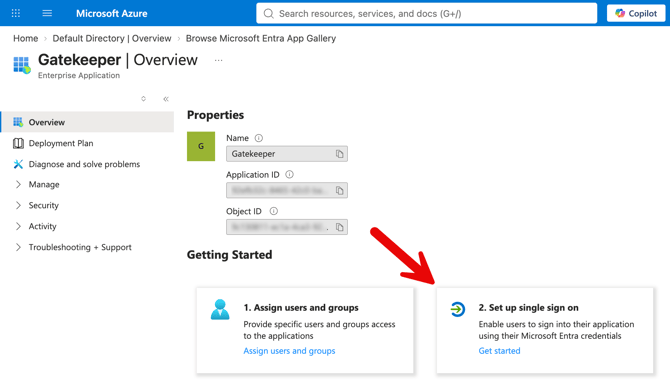
Task: Open Copilot
Action: click(636, 14)
